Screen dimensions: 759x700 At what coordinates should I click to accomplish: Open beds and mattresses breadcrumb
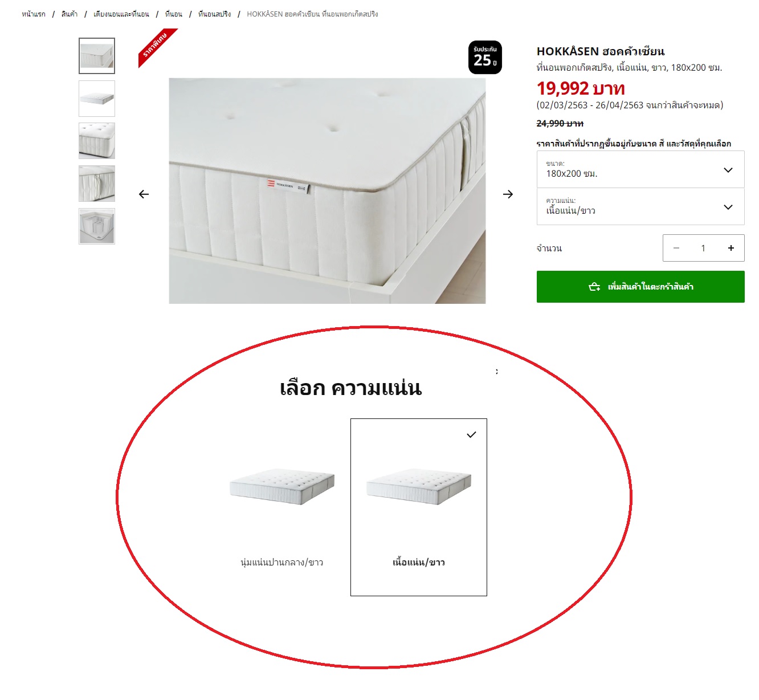coord(121,14)
